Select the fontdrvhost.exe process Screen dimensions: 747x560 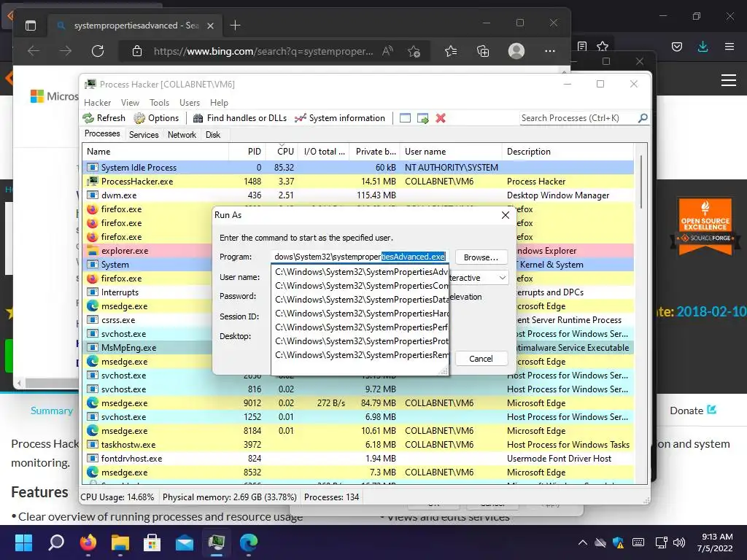(x=358, y=459)
